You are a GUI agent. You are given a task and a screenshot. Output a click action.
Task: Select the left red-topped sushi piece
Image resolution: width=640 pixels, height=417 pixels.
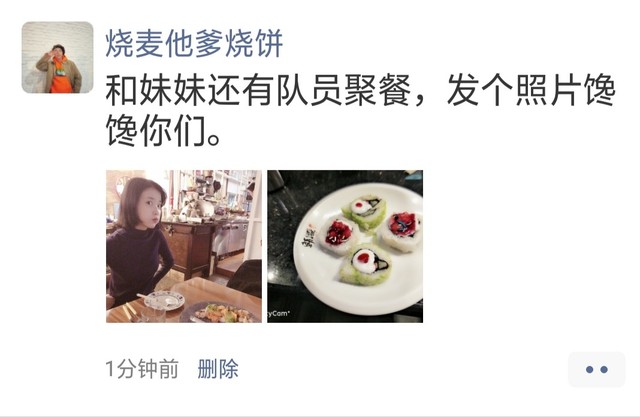[340, 235]
